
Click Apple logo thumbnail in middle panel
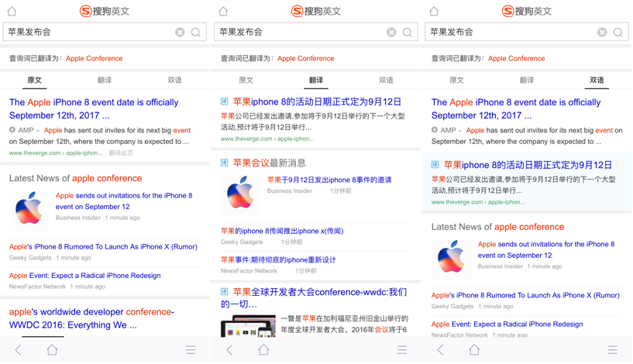click(x=240, y=194)
